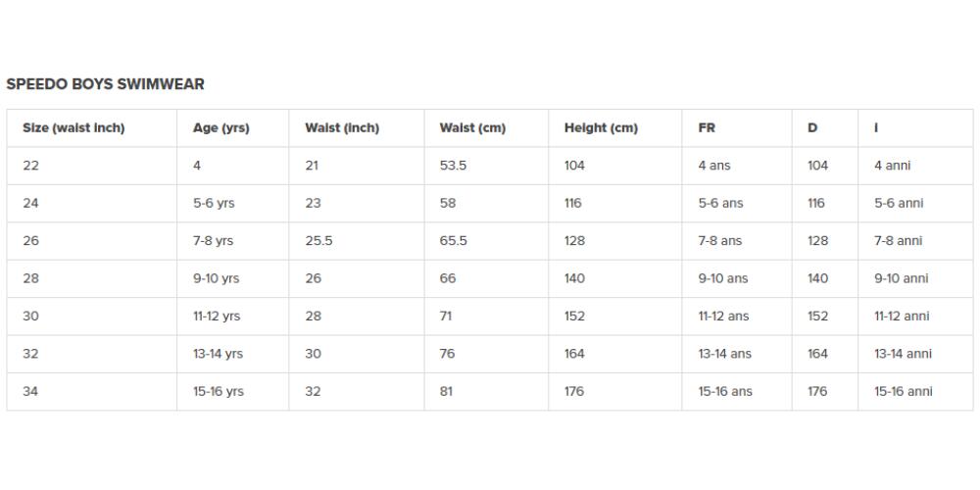Screen dimensions: 980x490
Task: Select the "Waist (cm)" column header
Action: click(472, 128)
